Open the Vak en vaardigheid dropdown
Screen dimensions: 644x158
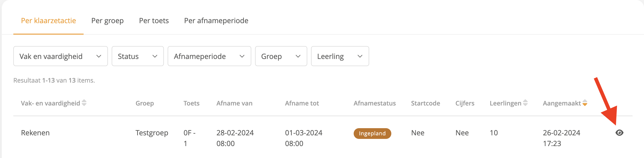[60, 56]
